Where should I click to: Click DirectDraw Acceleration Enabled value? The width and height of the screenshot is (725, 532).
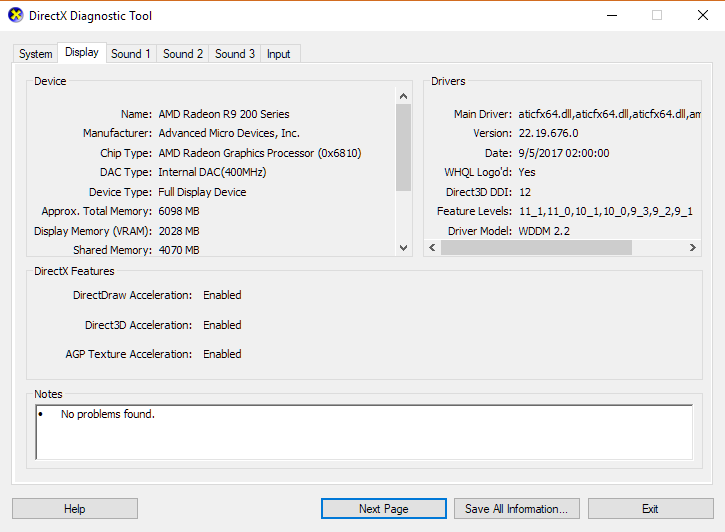222,295
